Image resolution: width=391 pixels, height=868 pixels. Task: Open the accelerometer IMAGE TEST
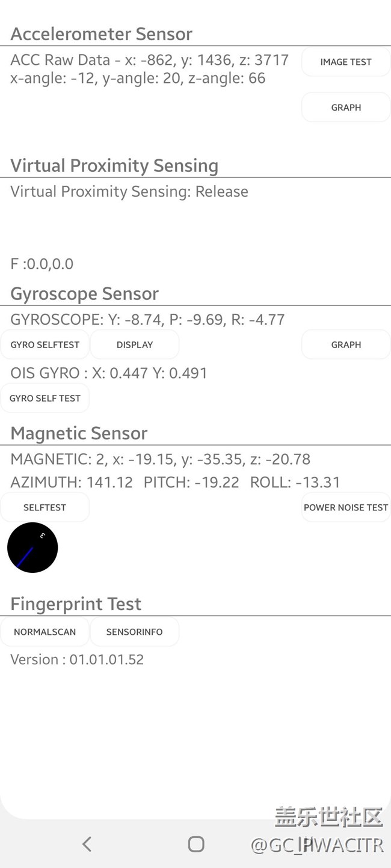pyautogui.click(x=346, y=62)
